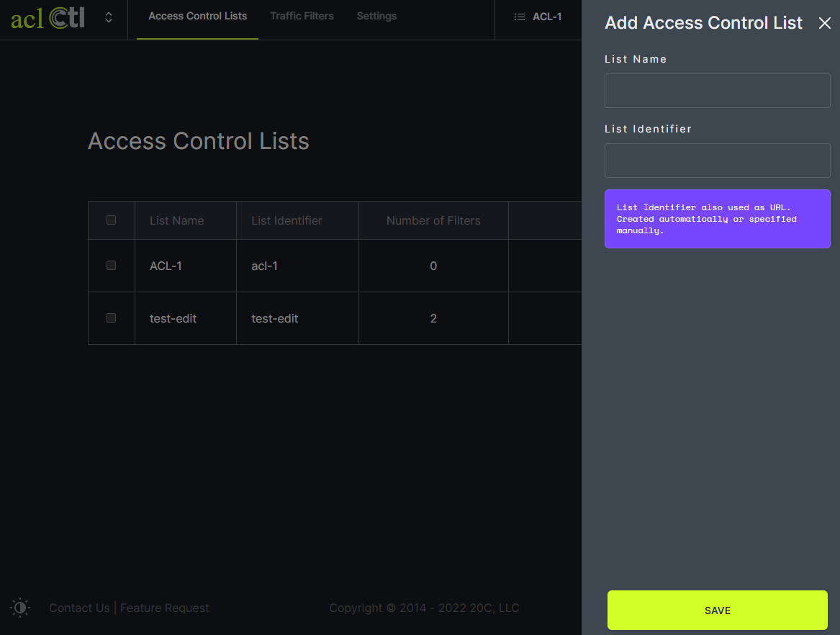Click the List Name column header

(177, 221)
